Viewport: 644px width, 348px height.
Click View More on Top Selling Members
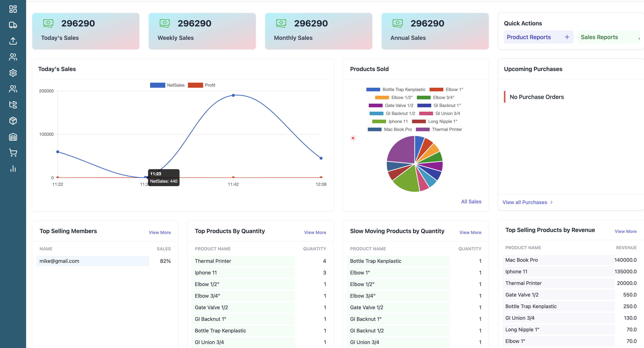click(160, 232)
